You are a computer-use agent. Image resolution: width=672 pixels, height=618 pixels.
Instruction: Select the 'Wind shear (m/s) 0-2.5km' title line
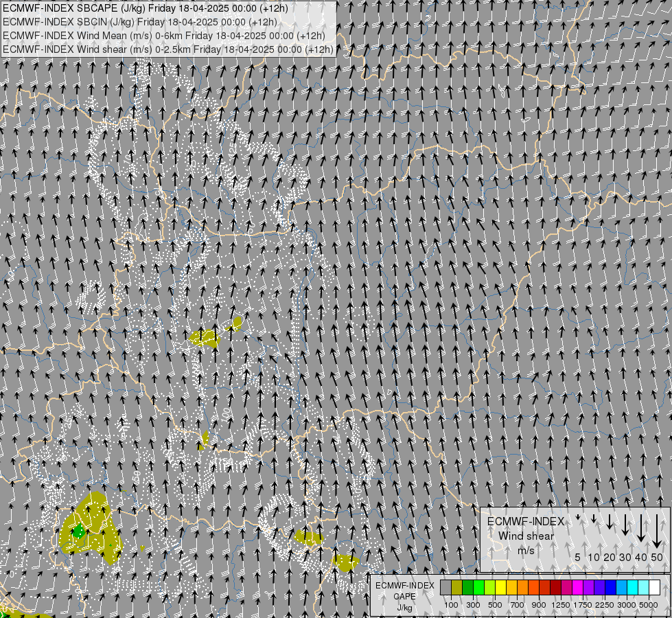click(x=168, y=49)
